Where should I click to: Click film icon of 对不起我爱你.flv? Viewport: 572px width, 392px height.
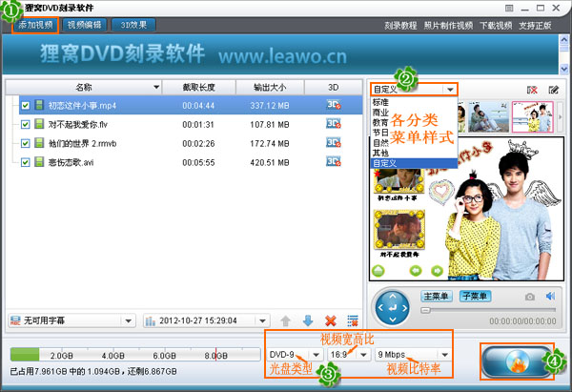[x=39, y=124]
